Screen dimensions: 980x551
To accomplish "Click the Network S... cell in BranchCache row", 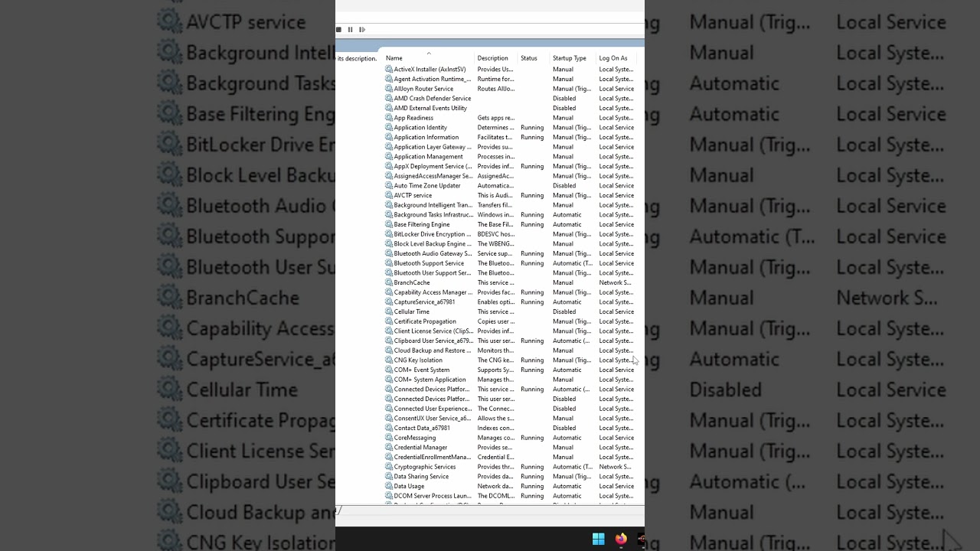I will pos(615,282).
